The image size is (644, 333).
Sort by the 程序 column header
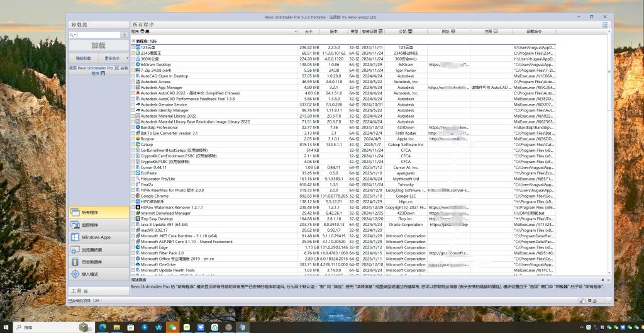[x=214, y=31]
